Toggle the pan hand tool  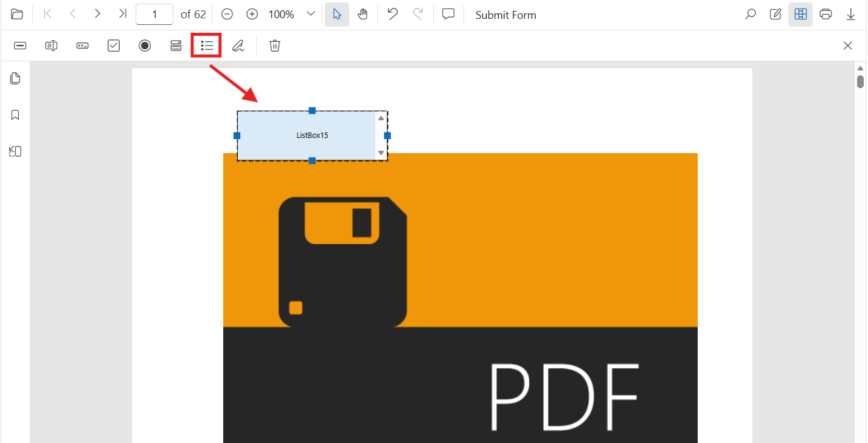tap(363, 15)
